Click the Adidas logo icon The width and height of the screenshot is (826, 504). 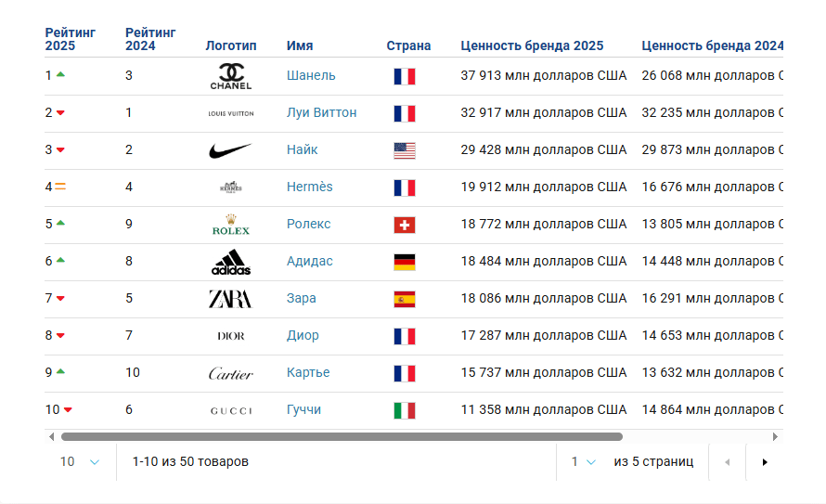pos(230,263)
